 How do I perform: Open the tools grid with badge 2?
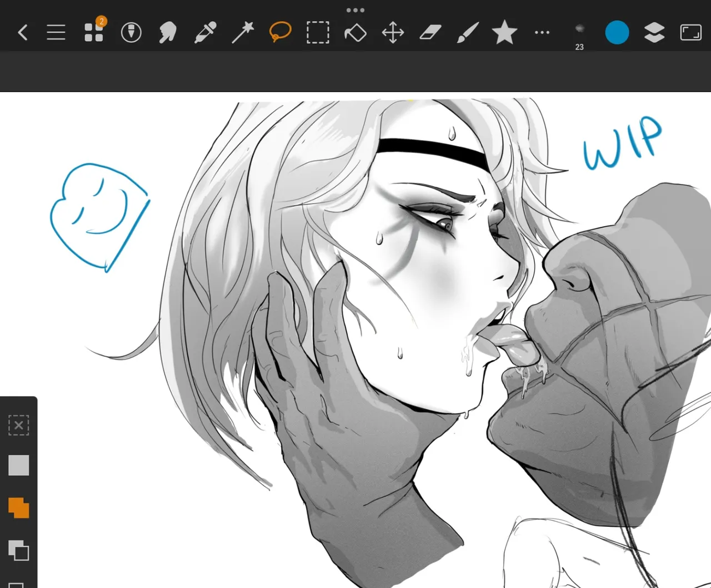click(x=94, y=32)
